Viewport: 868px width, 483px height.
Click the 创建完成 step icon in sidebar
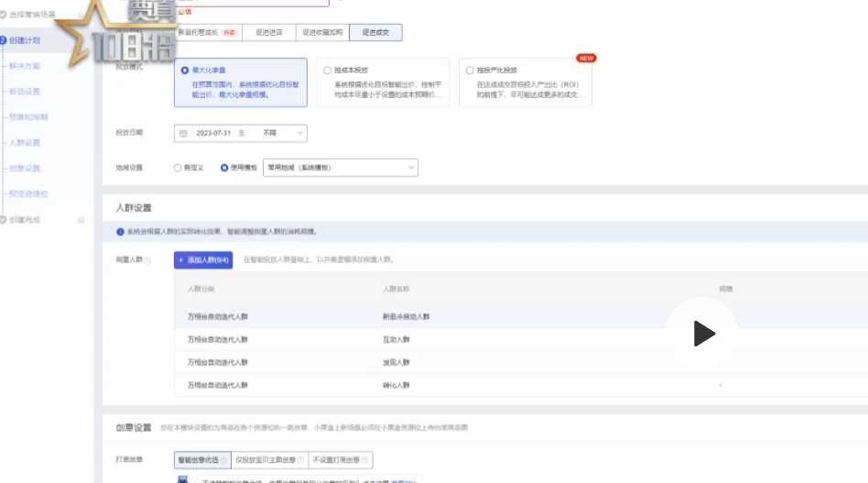3,219
